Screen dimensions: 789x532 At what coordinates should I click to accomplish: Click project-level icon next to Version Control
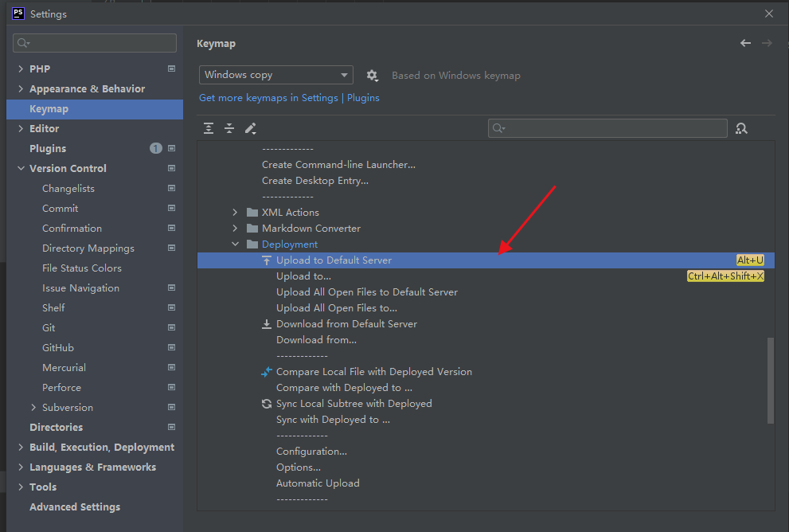tap(172, 168)
